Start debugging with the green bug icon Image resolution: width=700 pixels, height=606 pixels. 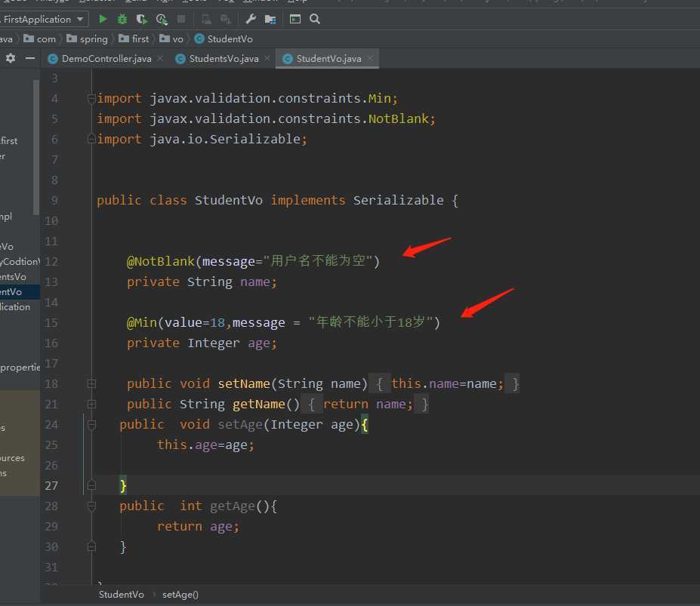(x=122, y=19)
